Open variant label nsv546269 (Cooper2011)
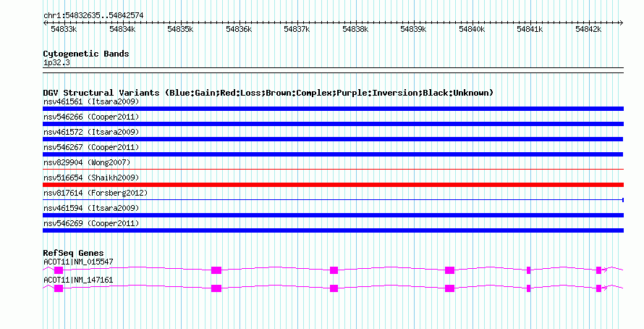 coord(91,223)
